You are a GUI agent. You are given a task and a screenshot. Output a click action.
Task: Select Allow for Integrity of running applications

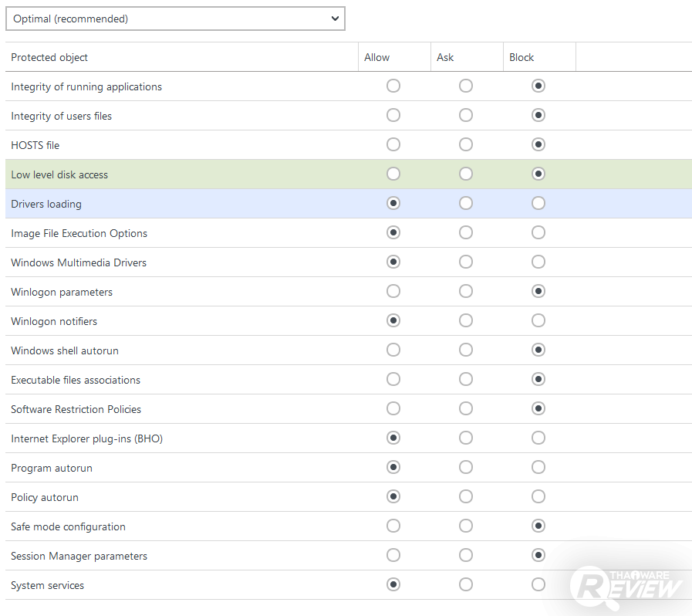pos(393,86)
